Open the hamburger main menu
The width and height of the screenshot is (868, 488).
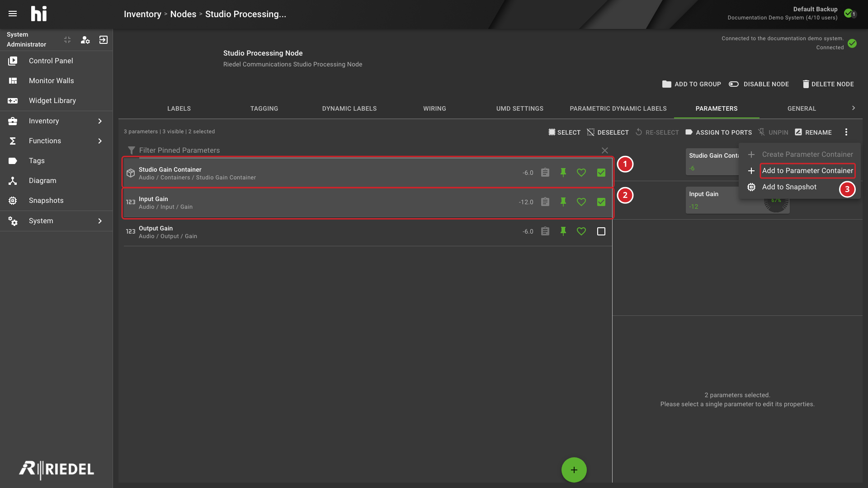click(13, 14)
